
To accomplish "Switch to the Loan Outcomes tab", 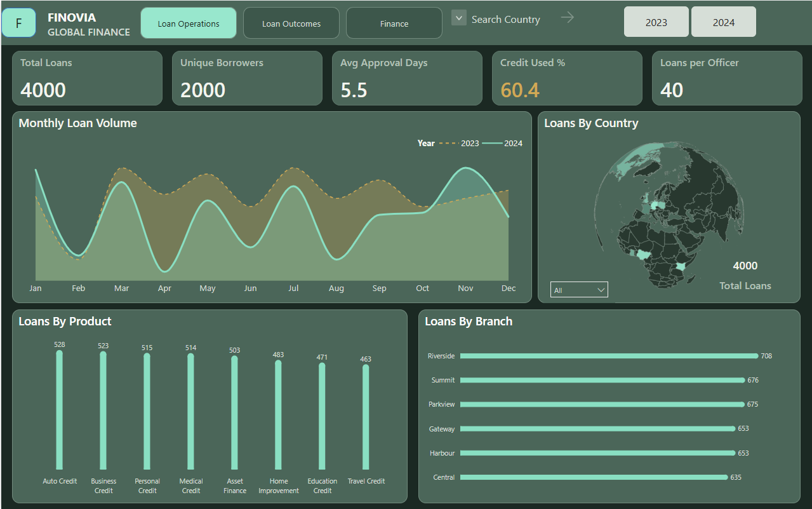I will click(291, 24).
